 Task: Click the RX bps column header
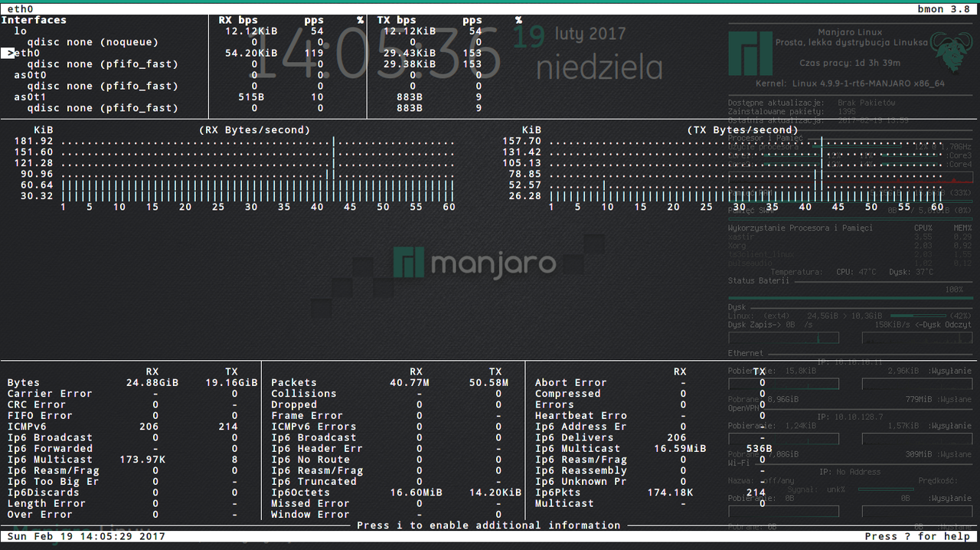[238, 20]
